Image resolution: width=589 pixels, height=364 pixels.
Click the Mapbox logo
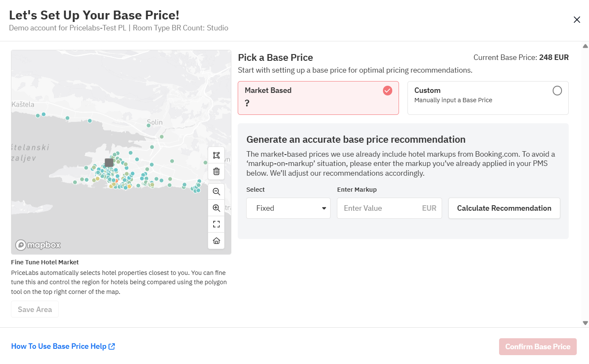[x=38, y=245]
